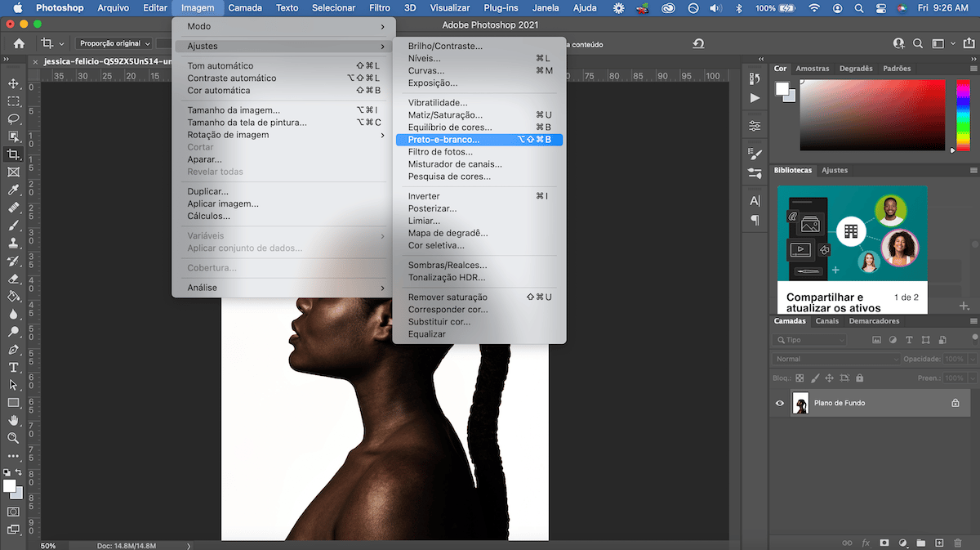Open the Proporção original crop ratio dropdown
The width and height of the screenshot is (980, 550).
(114, 43)
